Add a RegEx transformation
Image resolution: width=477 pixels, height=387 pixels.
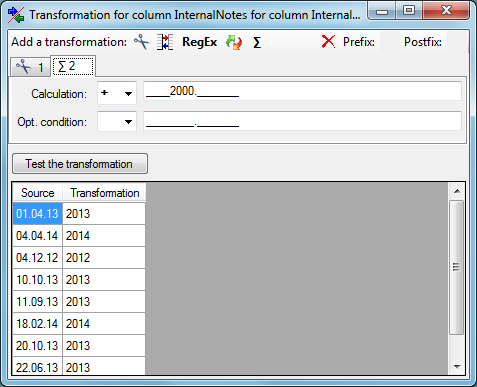coord(199,42)
